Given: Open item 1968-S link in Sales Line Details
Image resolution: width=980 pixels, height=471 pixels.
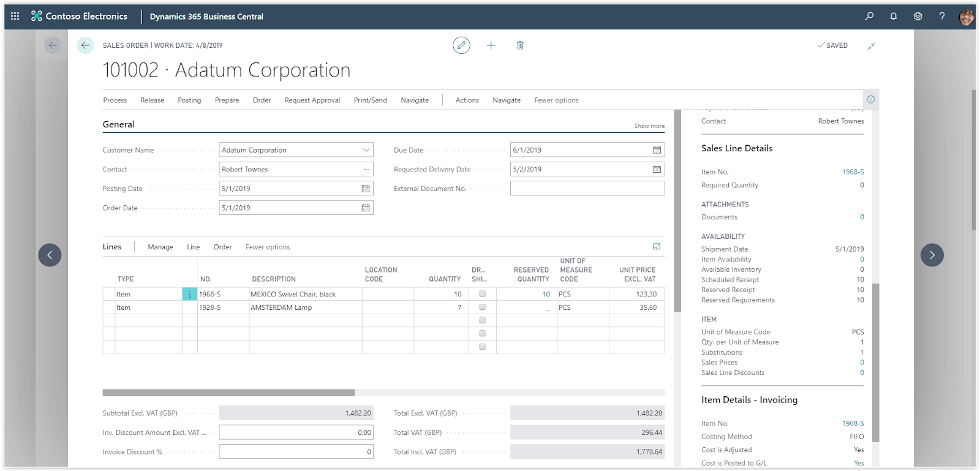Looking at the screenshot, I should 853,172.
